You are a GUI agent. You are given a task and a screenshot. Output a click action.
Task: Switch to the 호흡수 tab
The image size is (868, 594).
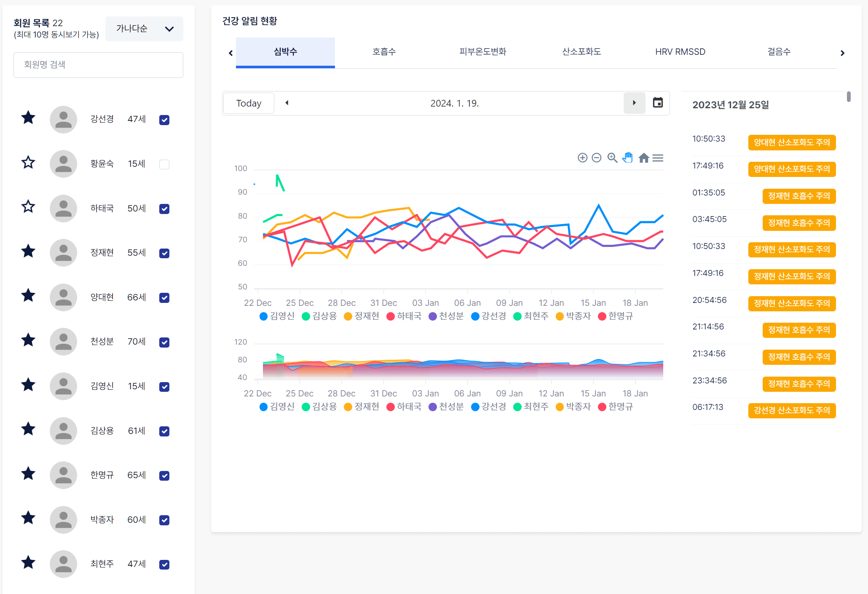click(x=384, y=52)
